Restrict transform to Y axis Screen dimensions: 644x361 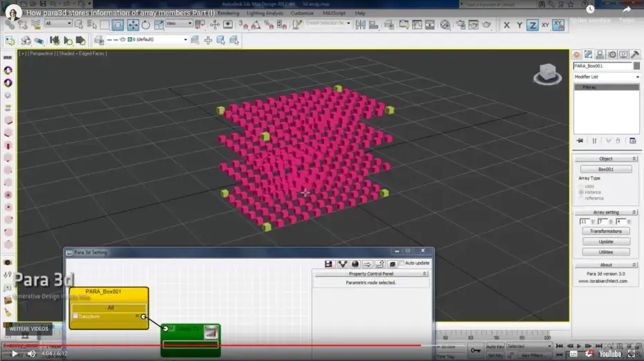pos(519,26)
